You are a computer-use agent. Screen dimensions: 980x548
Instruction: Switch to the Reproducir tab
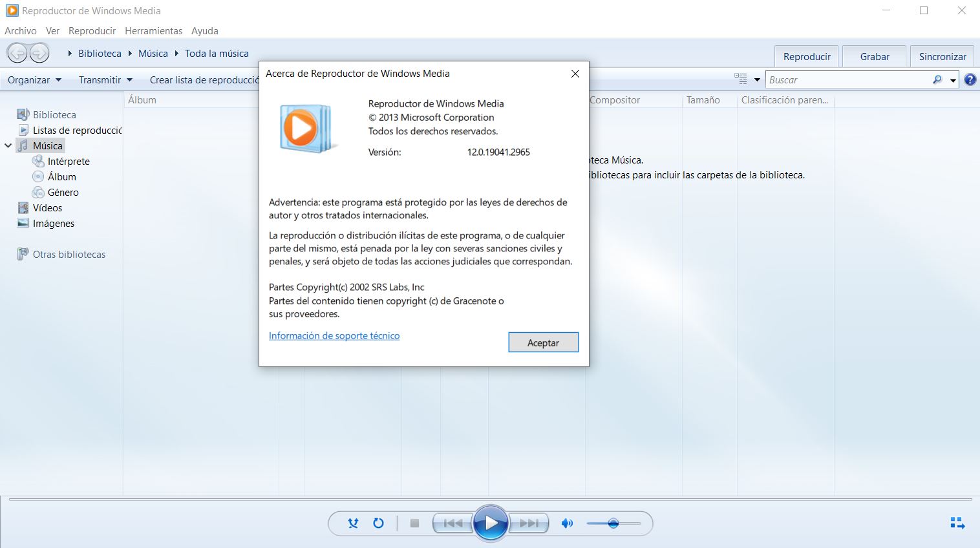[807, 56]
